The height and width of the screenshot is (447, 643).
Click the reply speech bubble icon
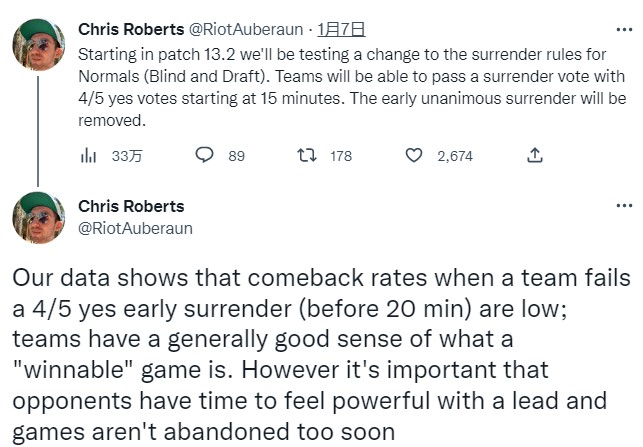(x=204, y=155)
